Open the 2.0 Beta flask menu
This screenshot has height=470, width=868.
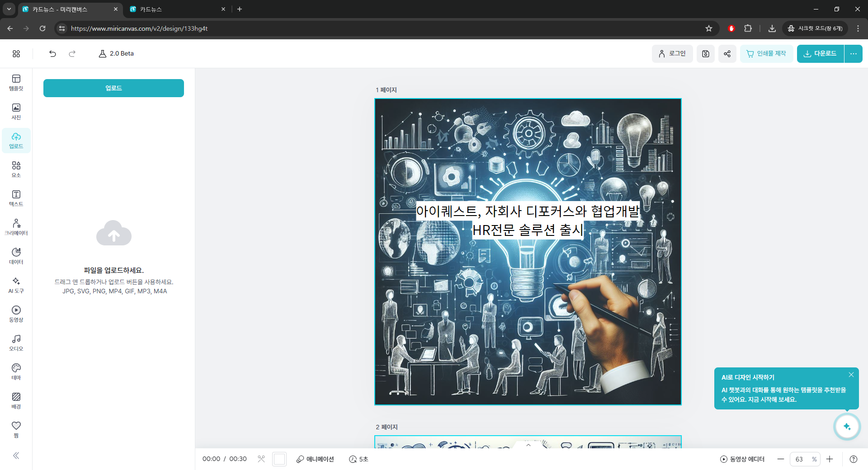coord(116,53)
